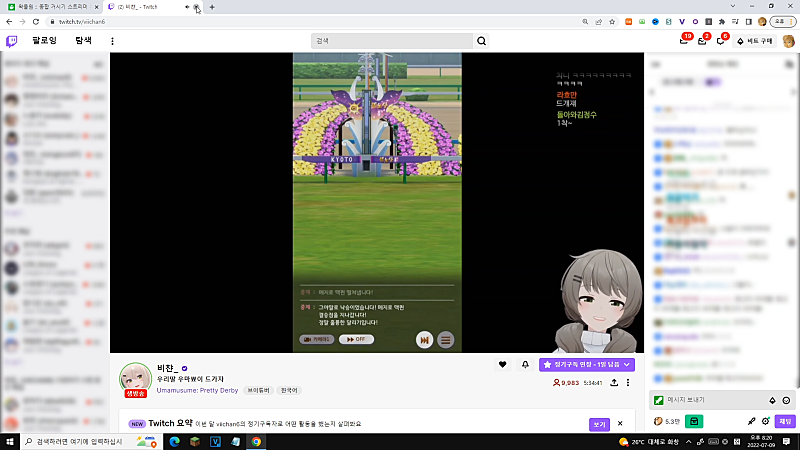Image resolution: width=800 pixels, height=450 pixels.
Task: Open Microsoft Edge from taskbar
Action: pyautogui.click(x=174, y=442)
